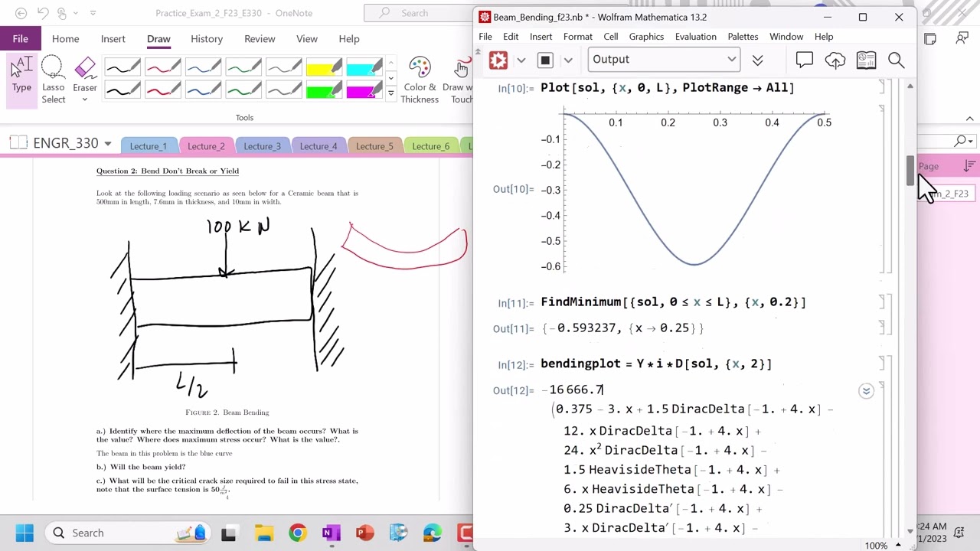This screenshot has height=551, width=980.
Task: Switch to the View ribbon tab
Action: (307, 39)
